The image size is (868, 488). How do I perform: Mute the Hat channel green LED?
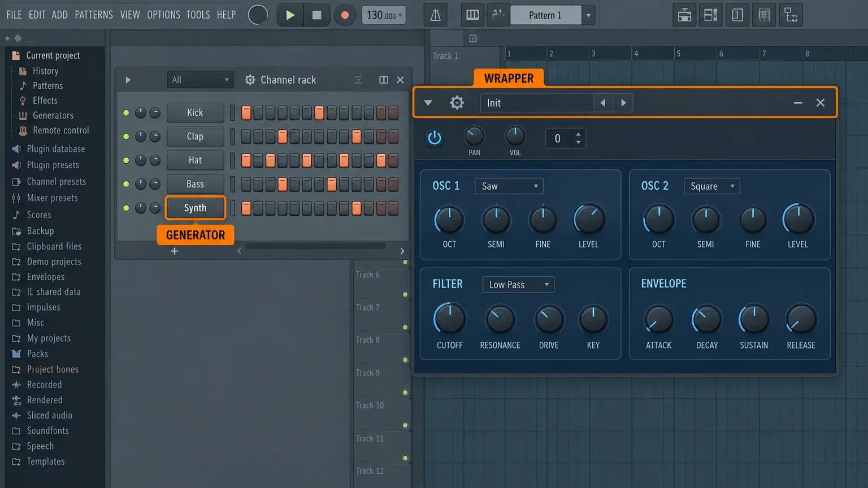click(126, 160)
